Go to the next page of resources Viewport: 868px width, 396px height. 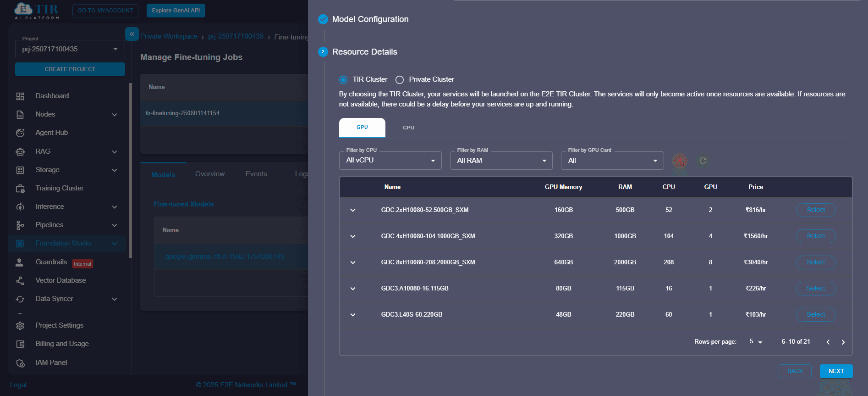[x=843, y=342]
